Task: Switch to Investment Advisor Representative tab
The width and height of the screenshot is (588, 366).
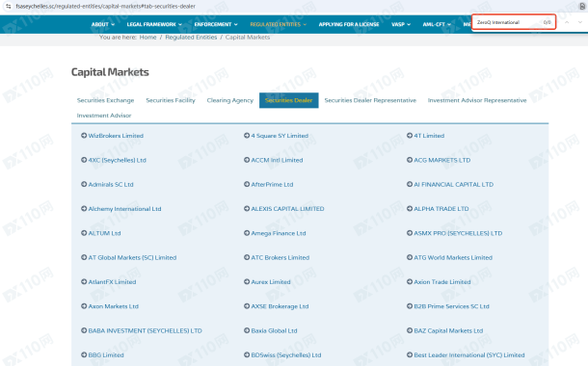Action: 477,100
